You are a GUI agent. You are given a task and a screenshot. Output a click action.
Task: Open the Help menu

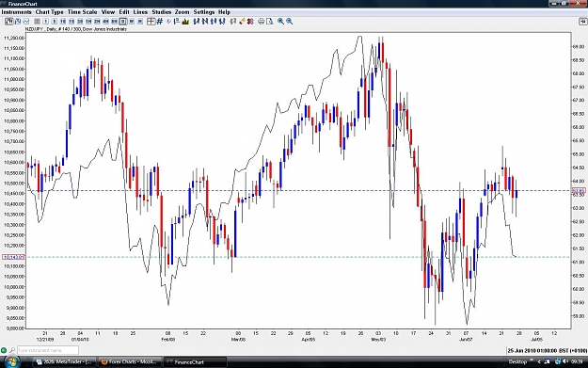point(224,12)
